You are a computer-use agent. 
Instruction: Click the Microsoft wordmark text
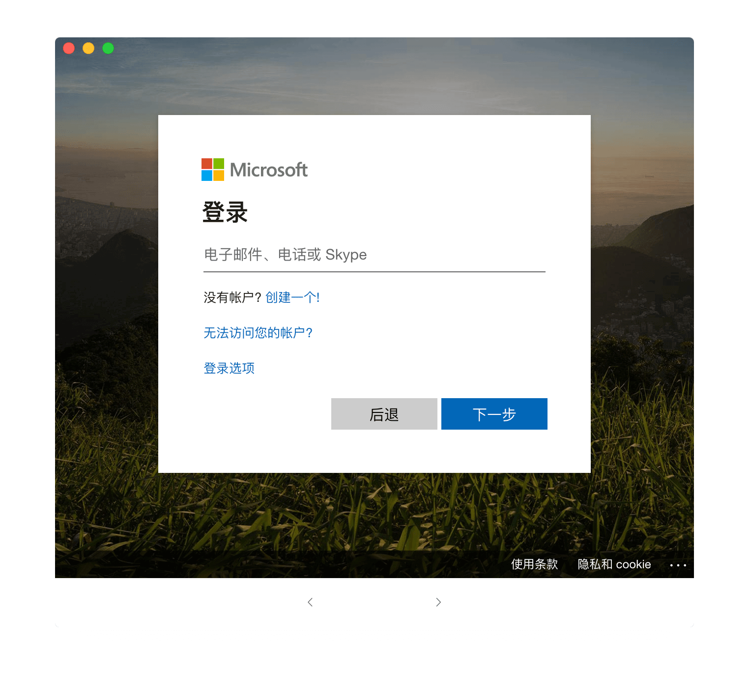pos(269,170)
